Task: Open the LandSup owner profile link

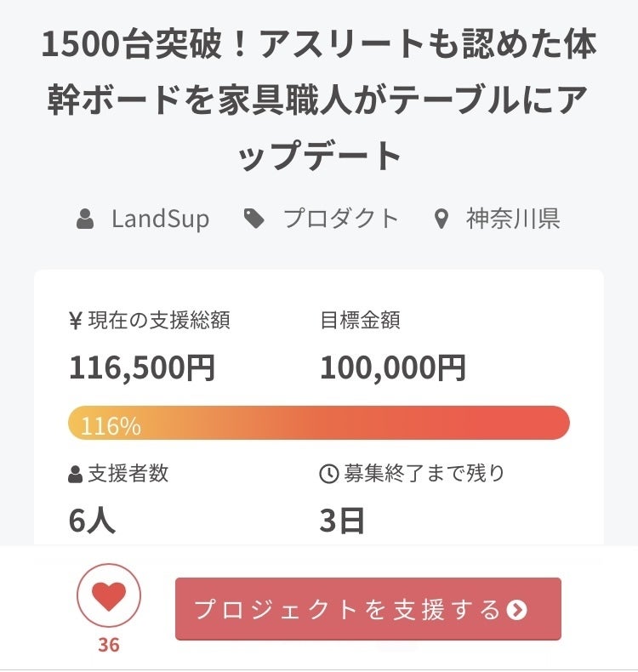Action: pyautogui.click(x=160, y=219)
